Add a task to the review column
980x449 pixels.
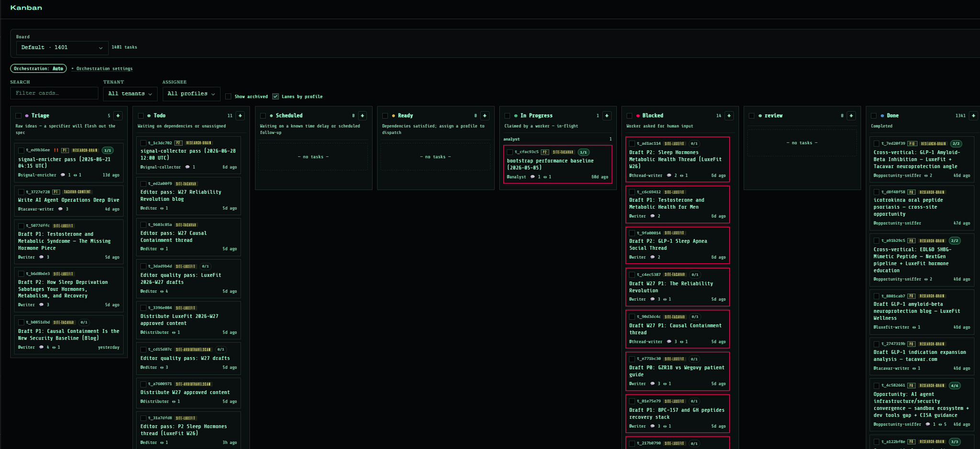851,116
